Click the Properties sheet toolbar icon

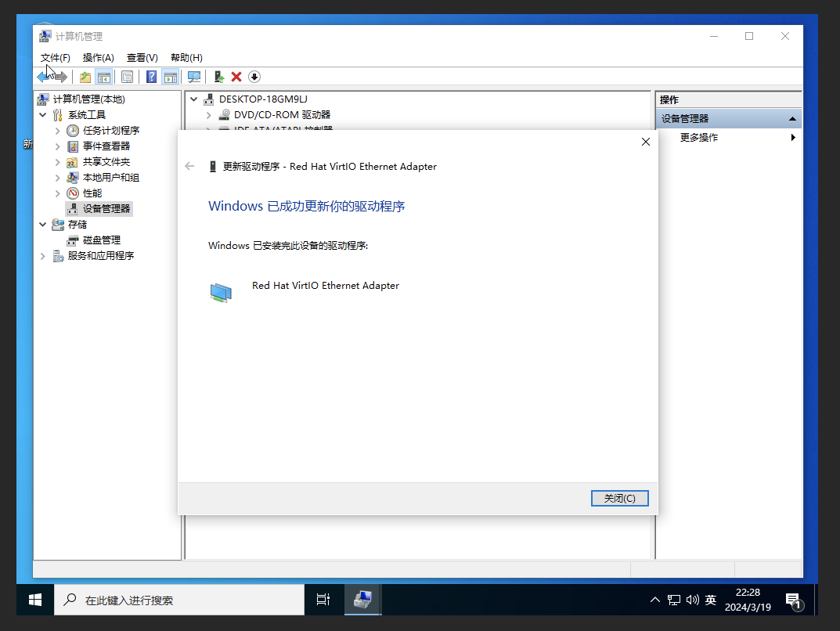point(127,77)
